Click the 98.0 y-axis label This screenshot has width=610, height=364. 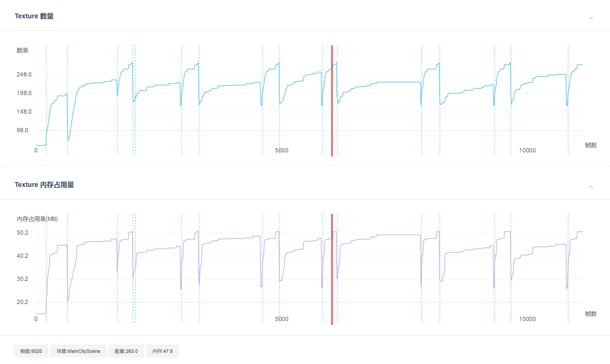[22, 130]
